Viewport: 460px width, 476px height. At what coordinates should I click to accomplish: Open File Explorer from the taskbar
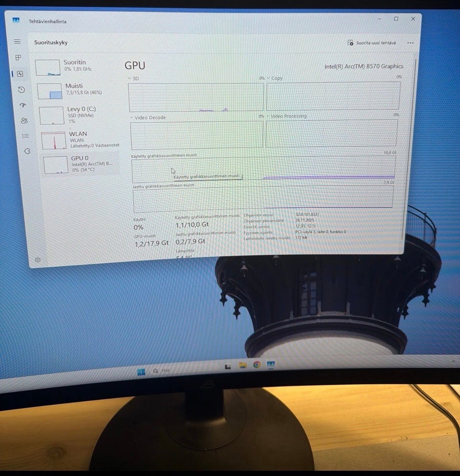coord(242,365)
